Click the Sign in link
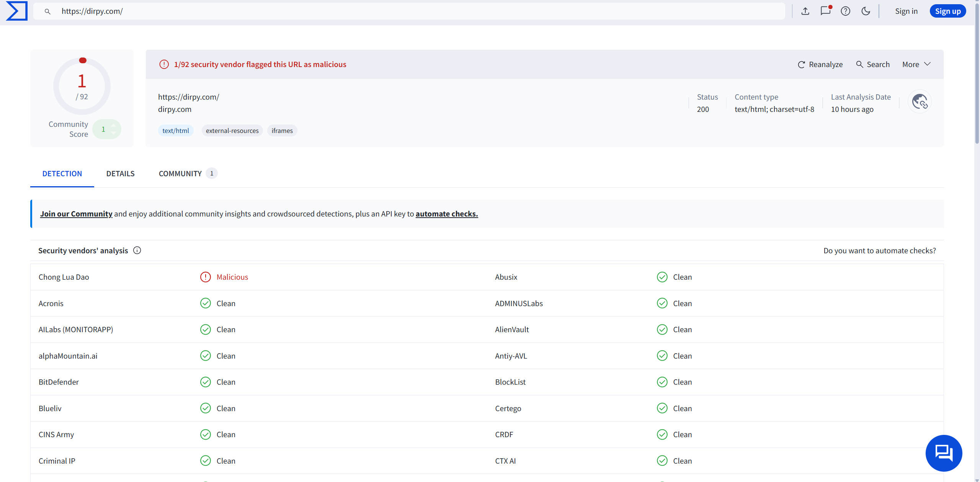 pyautogui.click(x=906, y=11)
